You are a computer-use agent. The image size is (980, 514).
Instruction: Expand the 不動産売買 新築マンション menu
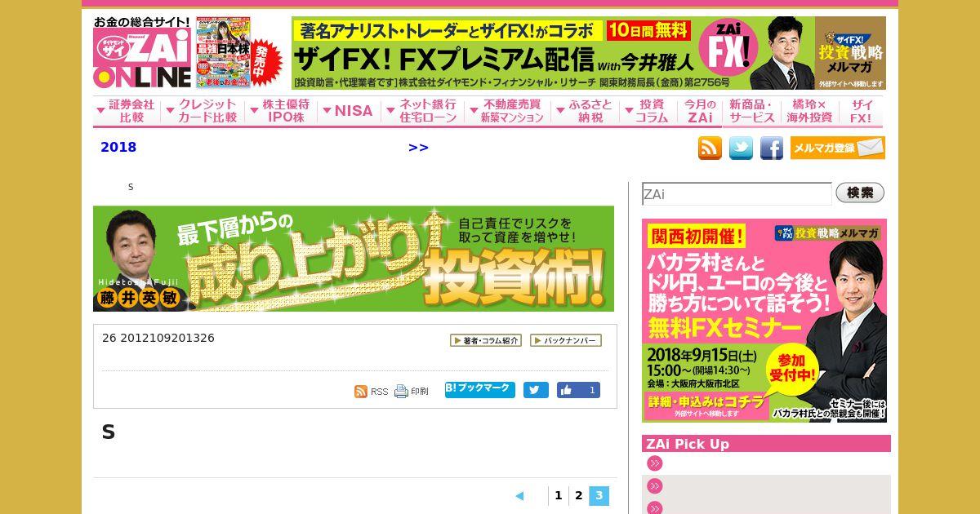[506, 111]
